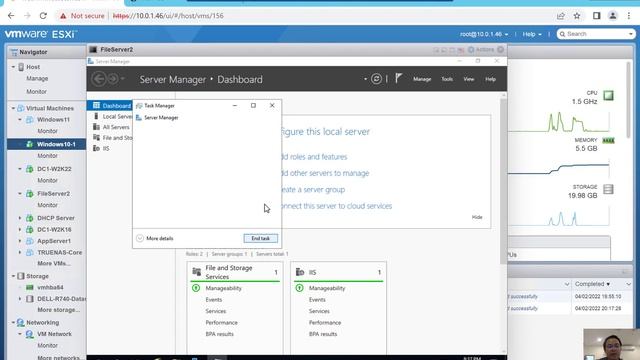Click the vmhba64 adapter icon
The image size is (640, 360).
(30, 288)
